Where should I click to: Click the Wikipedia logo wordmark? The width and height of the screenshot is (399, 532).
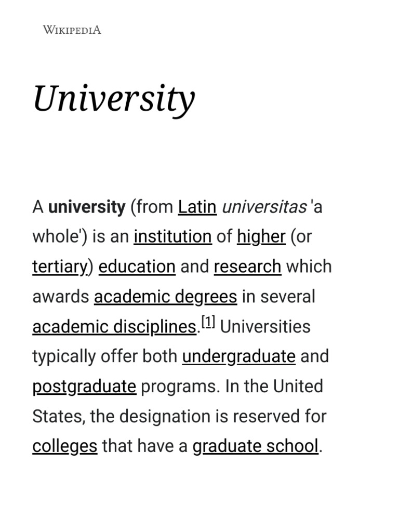coord(72,30)
